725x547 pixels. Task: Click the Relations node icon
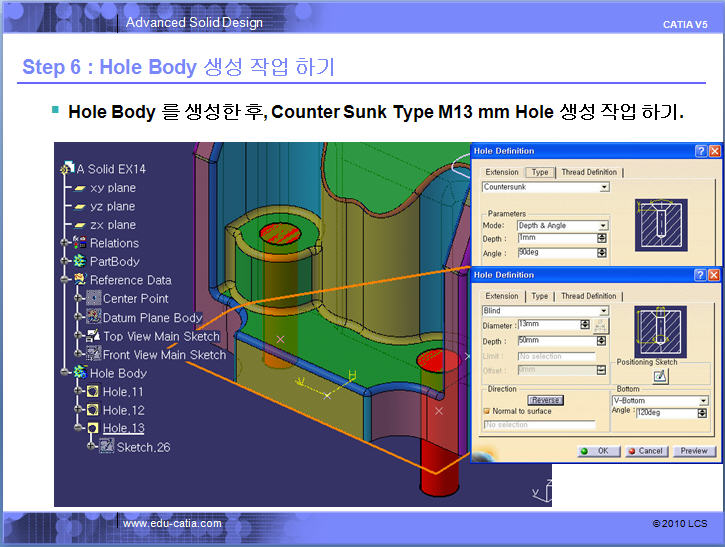tap(80, 242)
